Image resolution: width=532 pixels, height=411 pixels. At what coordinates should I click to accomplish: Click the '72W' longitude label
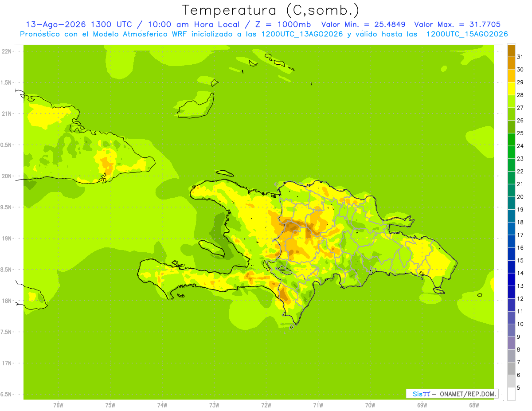point(266,405)
